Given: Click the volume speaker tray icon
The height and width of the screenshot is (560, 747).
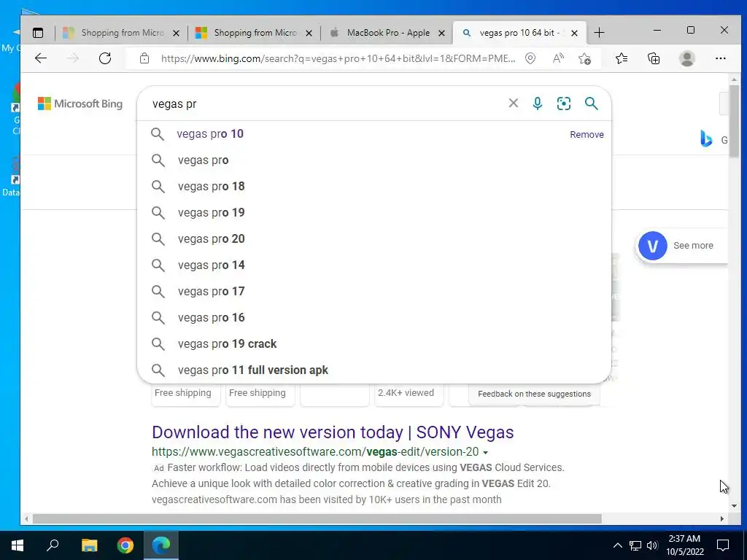Looking at the screenshot, I should (652, 545).
